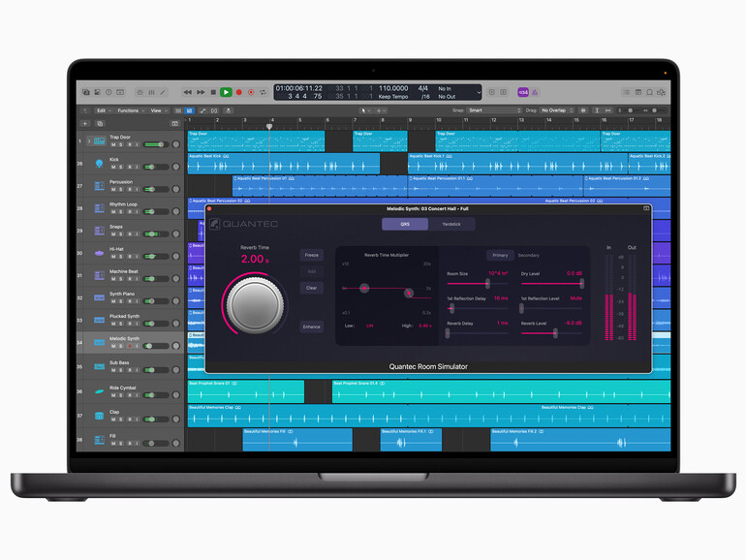Mute the Kick track
Image resolution: width=746 pixels, height=560 pixels.
pyautogui.click(x=113, y=167)
